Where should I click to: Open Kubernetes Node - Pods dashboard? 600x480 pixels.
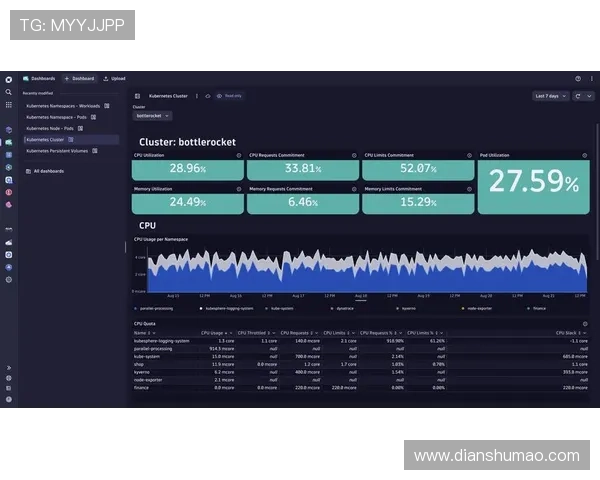(x=50, y=129)
